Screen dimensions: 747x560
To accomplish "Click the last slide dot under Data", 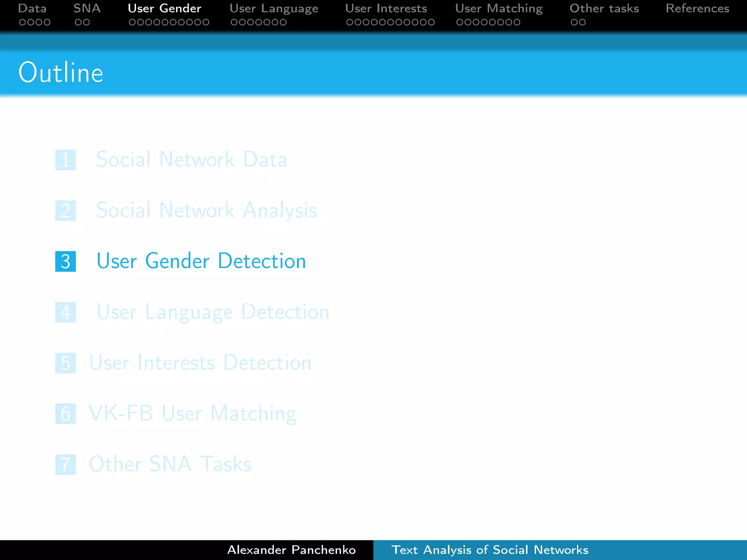I will (47, 22).
